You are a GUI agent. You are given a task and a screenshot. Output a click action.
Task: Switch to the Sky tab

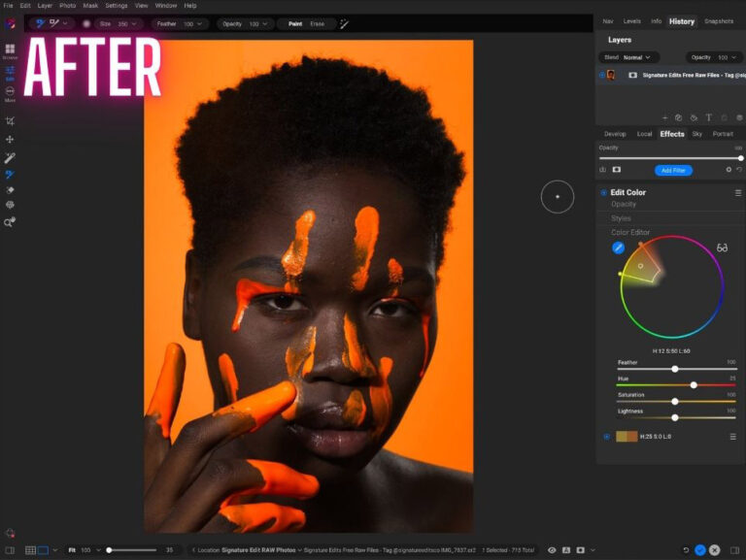click(x=697, y=134)
